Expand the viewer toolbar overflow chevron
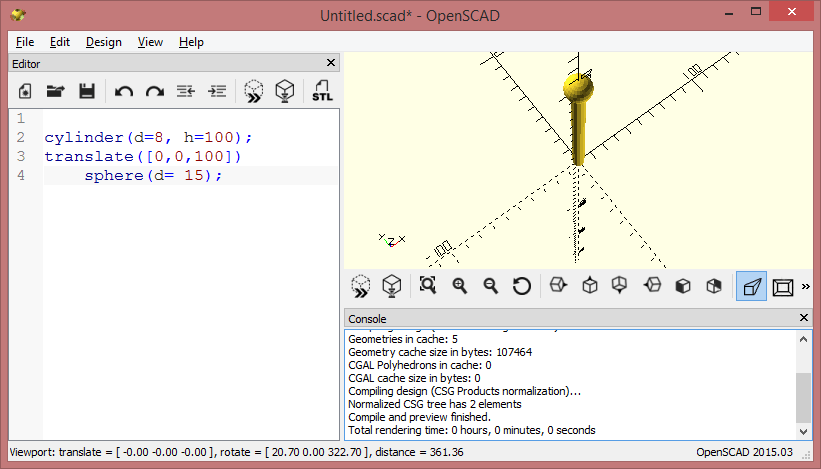This screenshot has width=821, height=469. coord(806,287)
